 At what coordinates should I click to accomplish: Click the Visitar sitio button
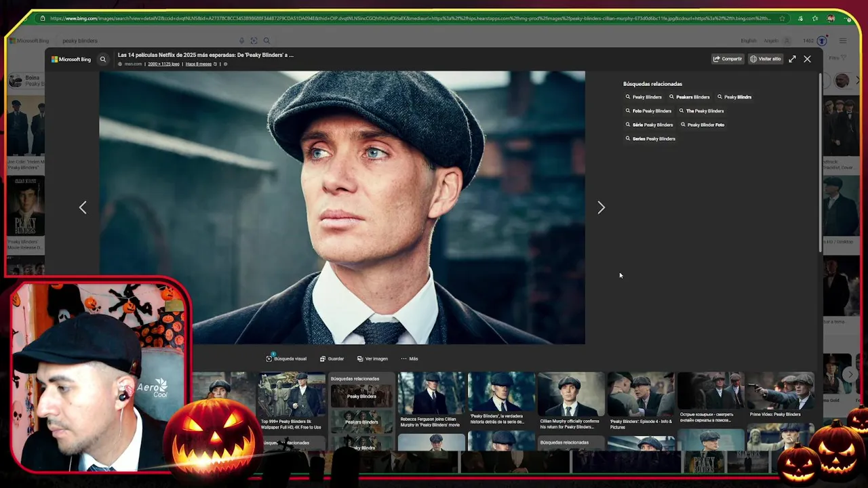(766, 59)
